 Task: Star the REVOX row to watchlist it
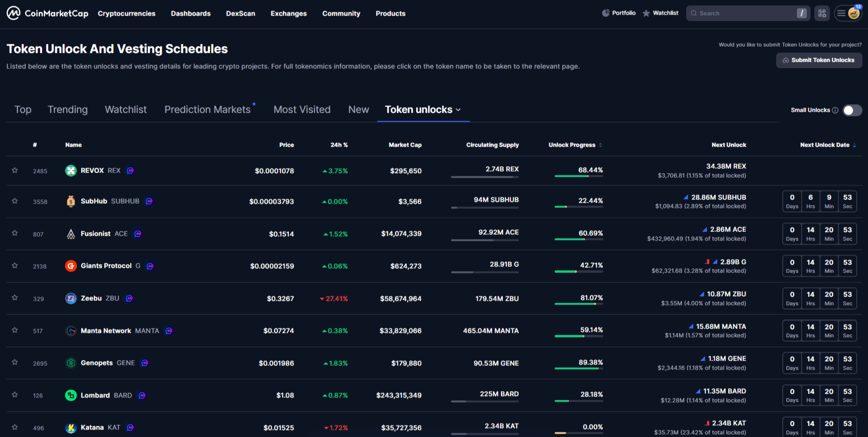[15, 171]
